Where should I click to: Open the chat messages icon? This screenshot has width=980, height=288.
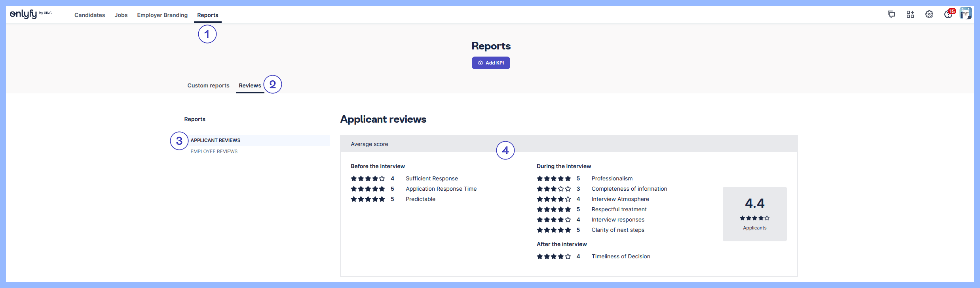pyautogui.click(x=891, y=15)
